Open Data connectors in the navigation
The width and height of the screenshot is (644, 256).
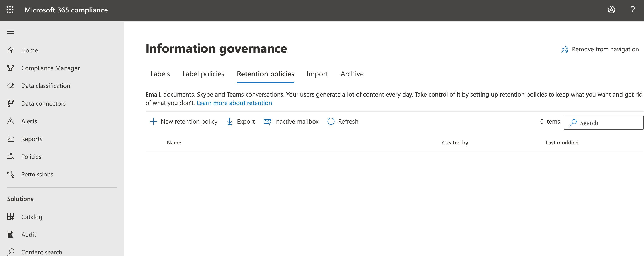(x=43, y=103)
